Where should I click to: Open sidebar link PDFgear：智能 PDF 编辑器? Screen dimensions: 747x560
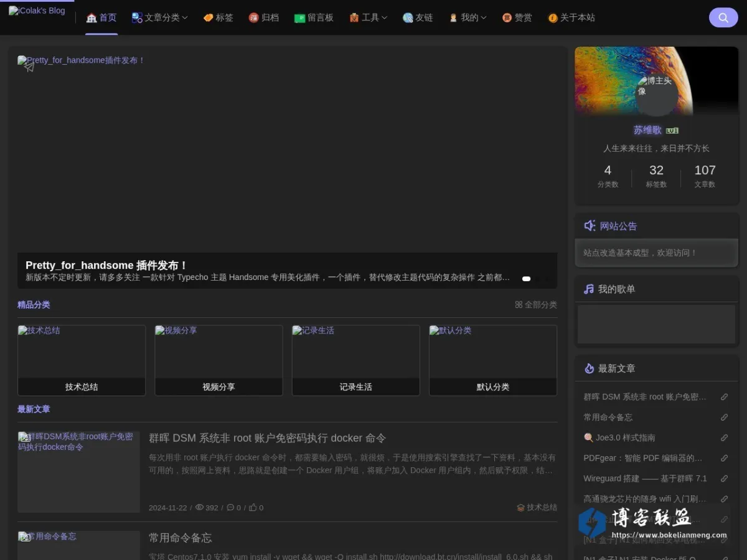tap(642, 458)
